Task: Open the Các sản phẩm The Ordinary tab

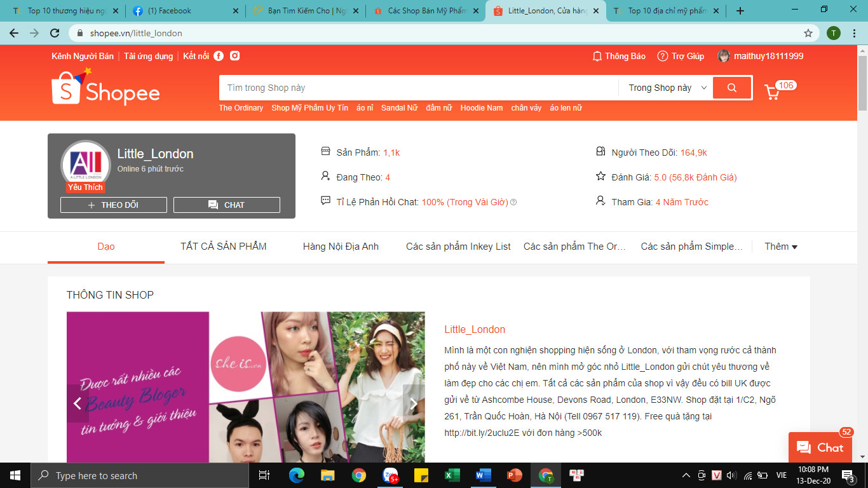Action: [x=574, y=247]
